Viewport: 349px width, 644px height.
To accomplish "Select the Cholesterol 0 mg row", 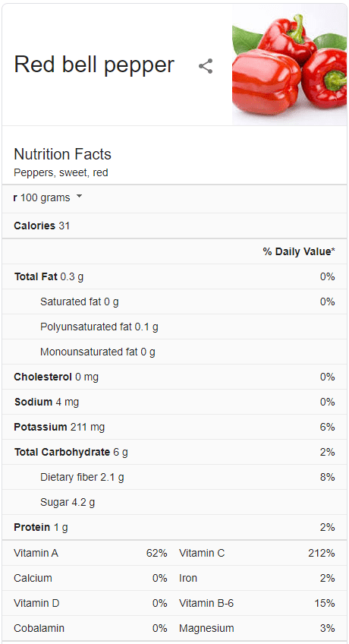I will click(174, 377).
